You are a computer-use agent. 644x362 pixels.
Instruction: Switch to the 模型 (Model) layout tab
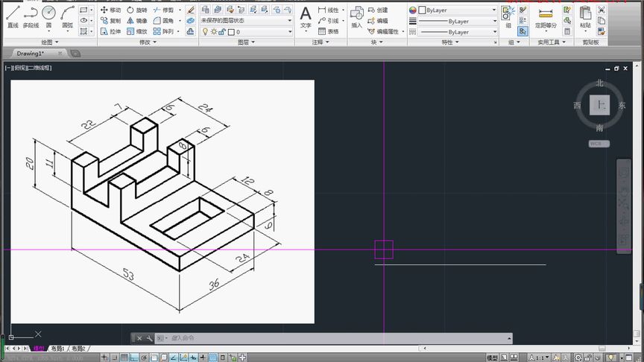39,349
